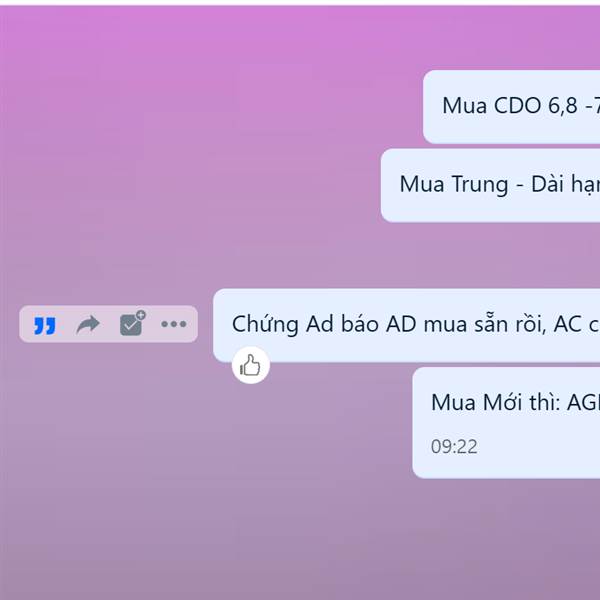Forward the message using the arrow icon

[x=88, y=324]
